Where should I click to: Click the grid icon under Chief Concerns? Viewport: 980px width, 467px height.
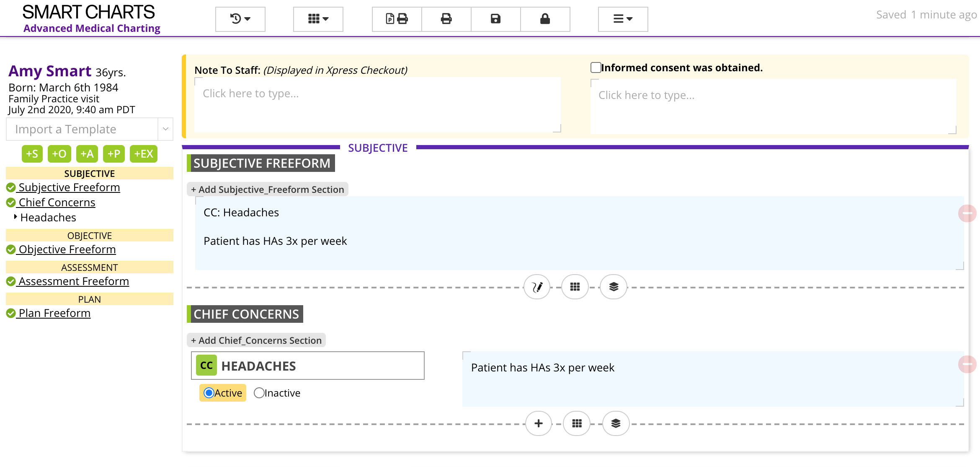[x=577, y=423]
